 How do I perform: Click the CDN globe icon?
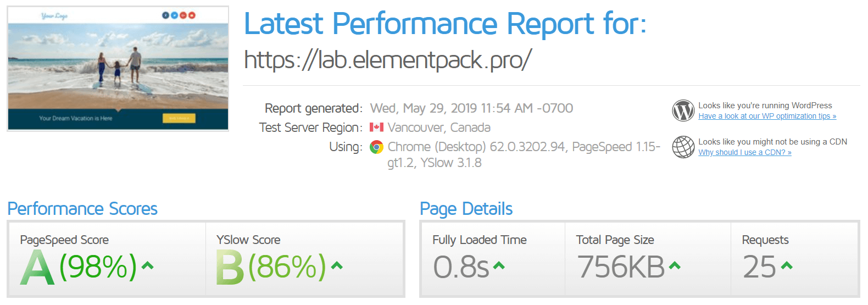(683, 147)
